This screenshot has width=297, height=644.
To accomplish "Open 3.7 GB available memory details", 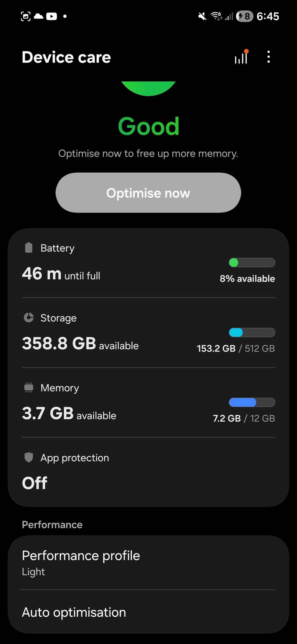I will (x=69, y=414).
